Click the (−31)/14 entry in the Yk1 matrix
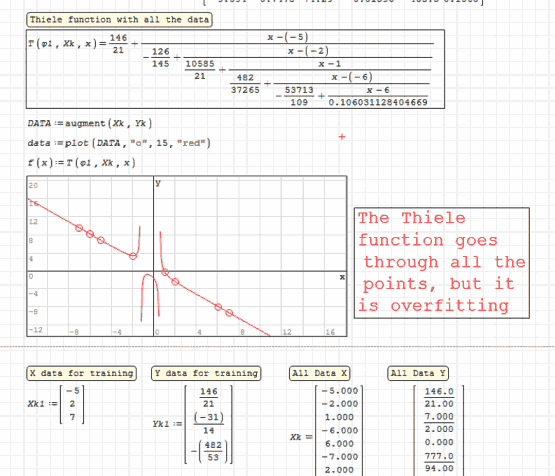This screenshot has width=555, height=476. click(x=208, y=424)
